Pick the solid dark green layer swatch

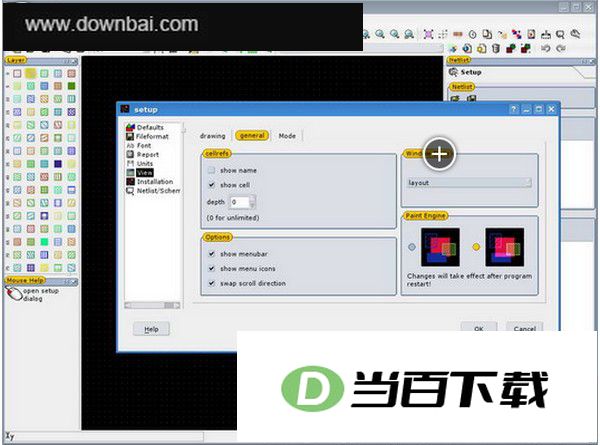point(72,86)
